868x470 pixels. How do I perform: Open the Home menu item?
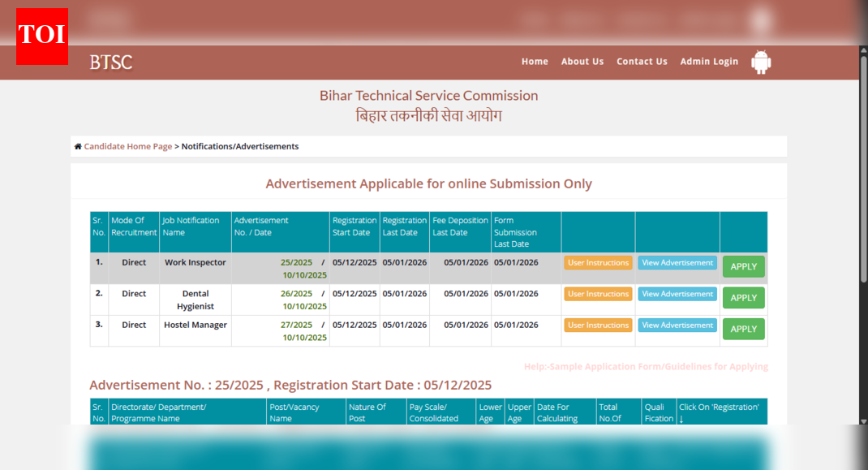(x=535, y=61)
